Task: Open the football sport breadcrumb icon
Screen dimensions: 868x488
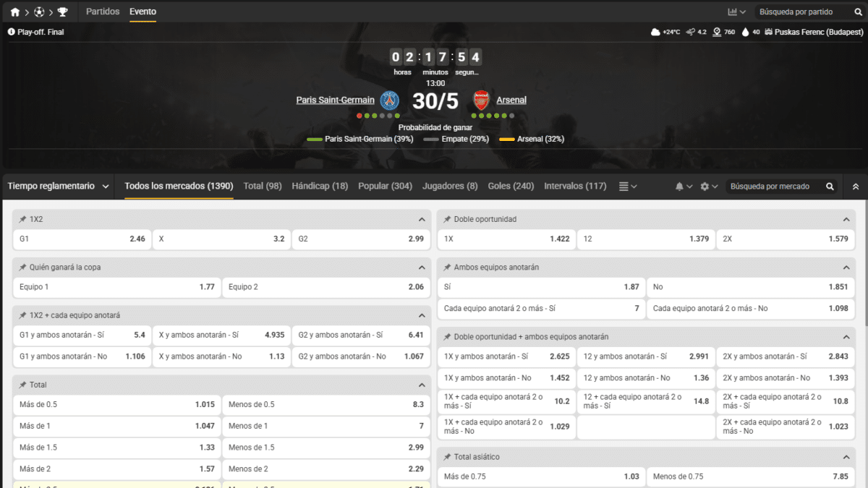Action: pos(39,12)
